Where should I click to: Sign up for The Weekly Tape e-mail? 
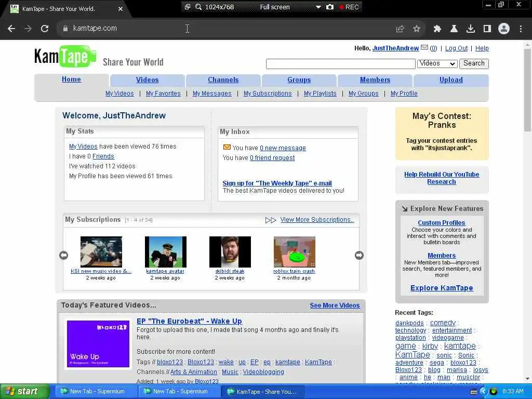tap(277, 183)
